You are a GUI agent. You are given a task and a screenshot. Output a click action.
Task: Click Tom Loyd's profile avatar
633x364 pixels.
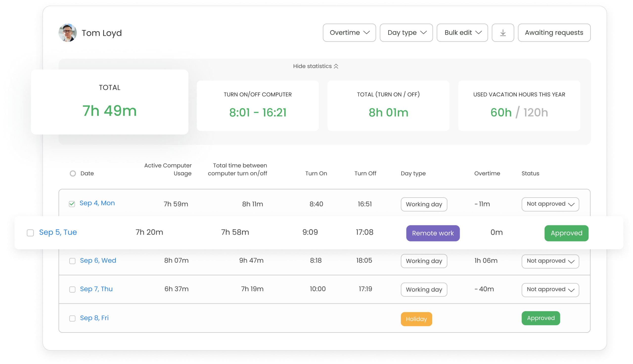tap(68, 33)
